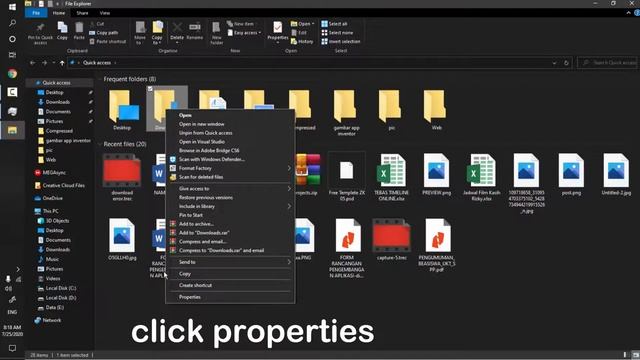This screenshot has height=360, width=640.
Task: Switch to the Share ribbon tab
Action: coord(82,13)
